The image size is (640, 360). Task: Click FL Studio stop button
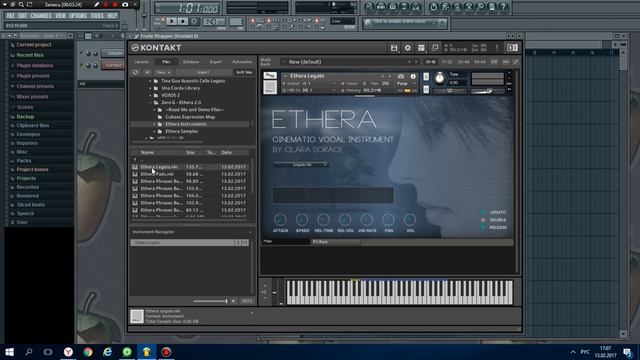pyautogui.click(x=183, y=21)
